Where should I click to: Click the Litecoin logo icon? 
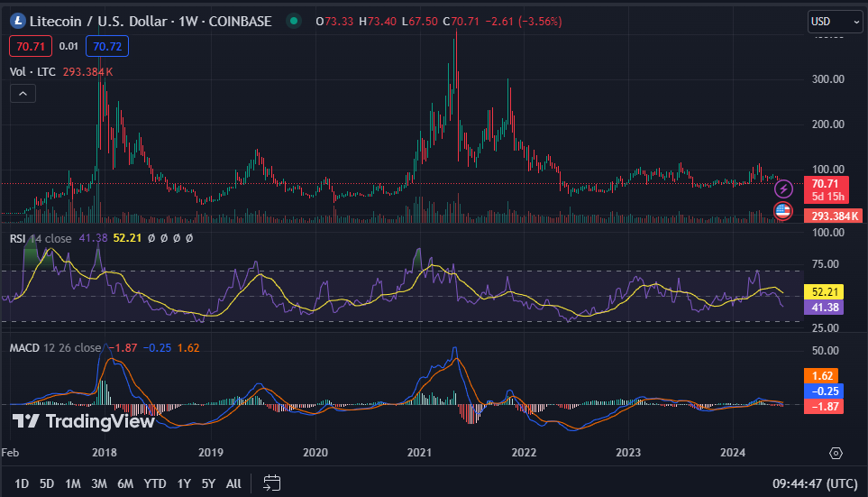(x=17, y=21)
